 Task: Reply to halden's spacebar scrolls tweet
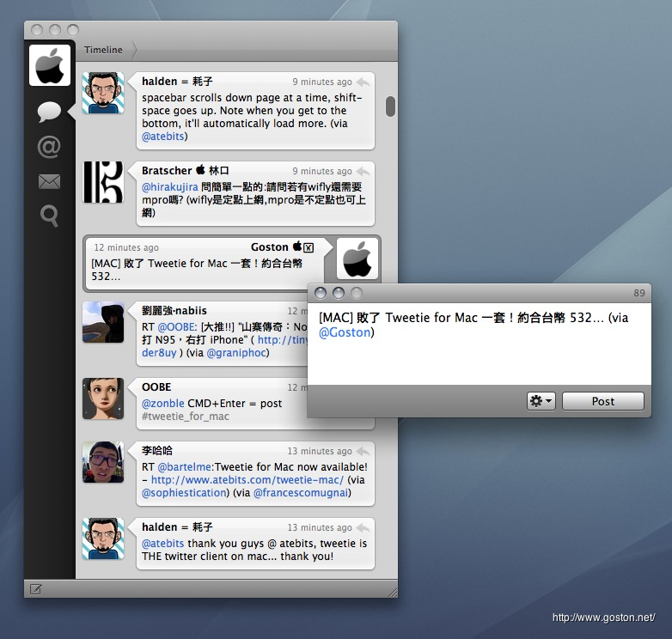363,82
